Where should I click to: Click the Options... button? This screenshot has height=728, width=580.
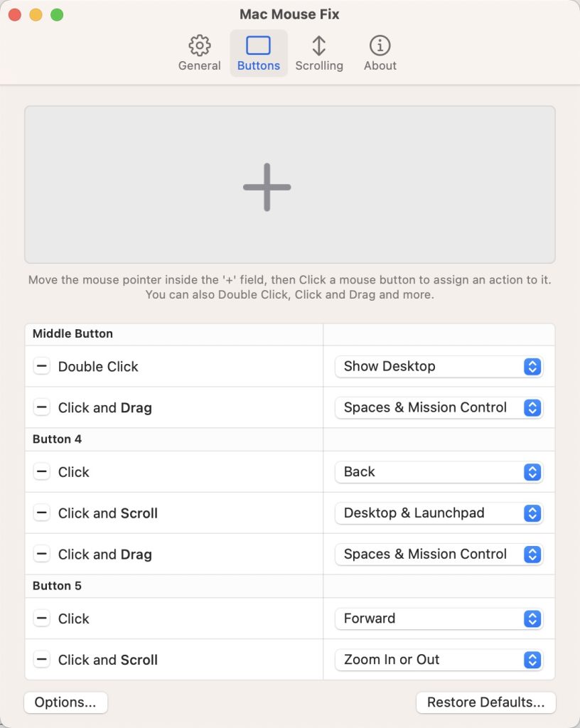[x=65, y=702]
